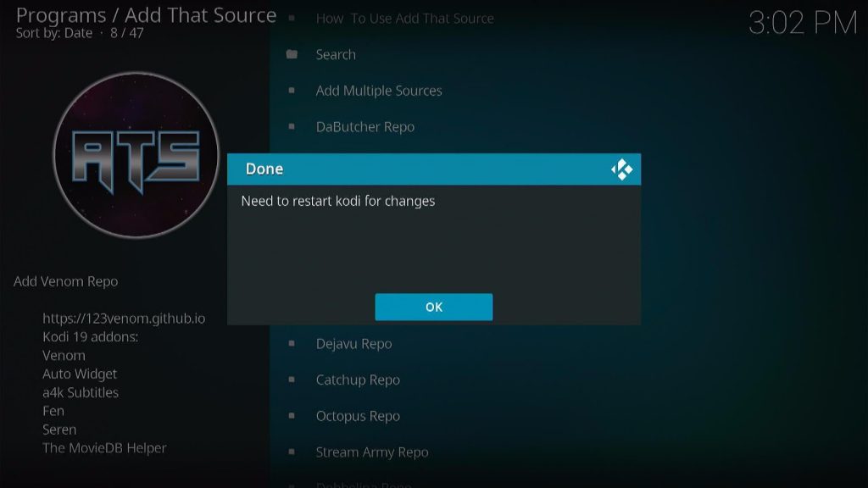The height and width of the screenshot is (488, 868).
Task: Click the bullet icon beside Stream Army Repo
Action: [x=292, y=452]
